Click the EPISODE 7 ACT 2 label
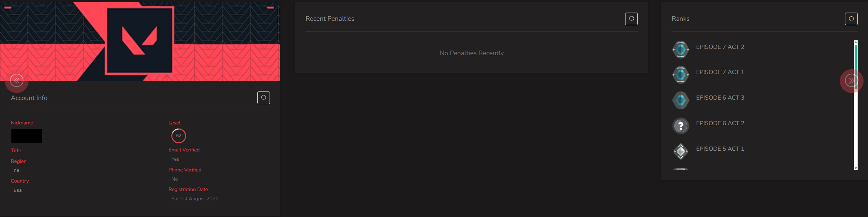Image resolution: width=868 pixels, height=217 pixels. [720, 47]
